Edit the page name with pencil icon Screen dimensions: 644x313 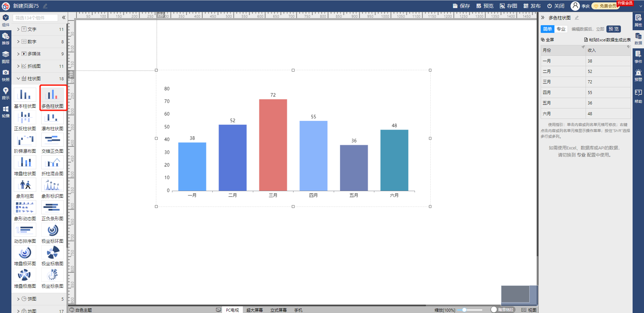click(45, 6)
